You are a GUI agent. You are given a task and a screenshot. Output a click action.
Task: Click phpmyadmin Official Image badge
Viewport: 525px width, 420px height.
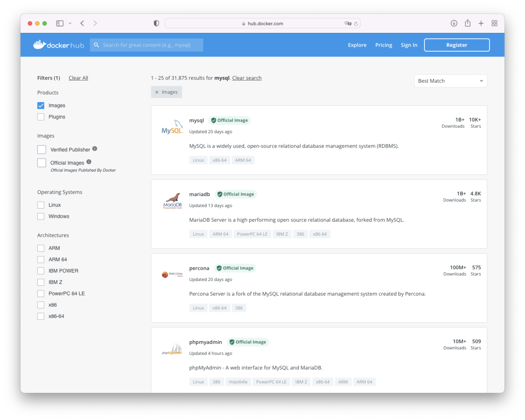(x=248, y=342)
